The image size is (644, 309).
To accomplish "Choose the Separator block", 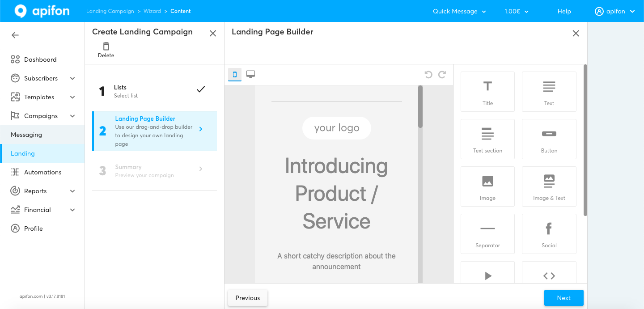I will click(x=487, y=233).
